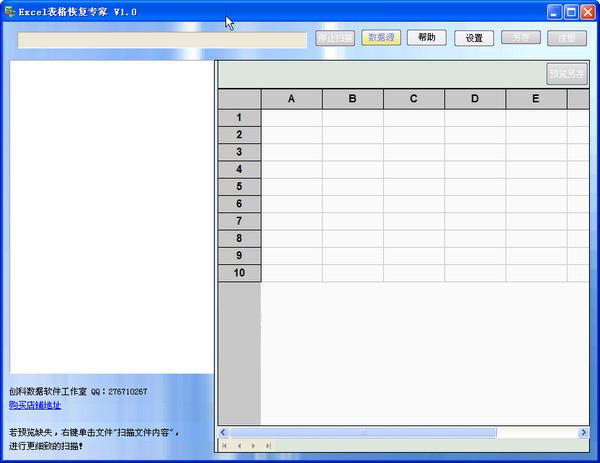Click greyed button left of 数据源
This screenshot has width=600, height=463.
[x=335, y=38]
